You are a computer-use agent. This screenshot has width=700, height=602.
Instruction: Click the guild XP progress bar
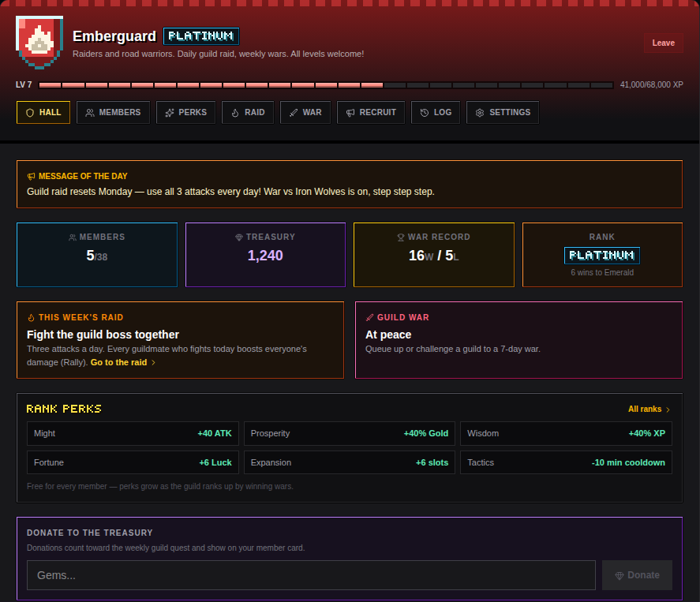pyautogui.click(x=326, y=84)
